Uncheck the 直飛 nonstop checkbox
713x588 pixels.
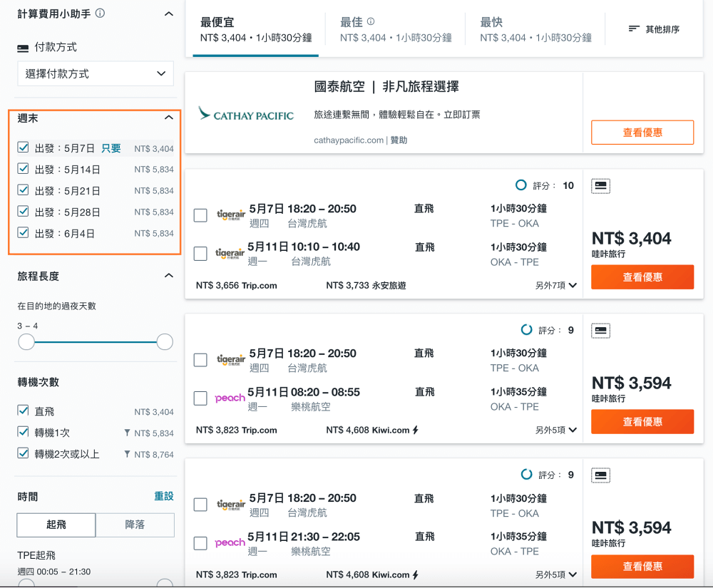[23, 411]
